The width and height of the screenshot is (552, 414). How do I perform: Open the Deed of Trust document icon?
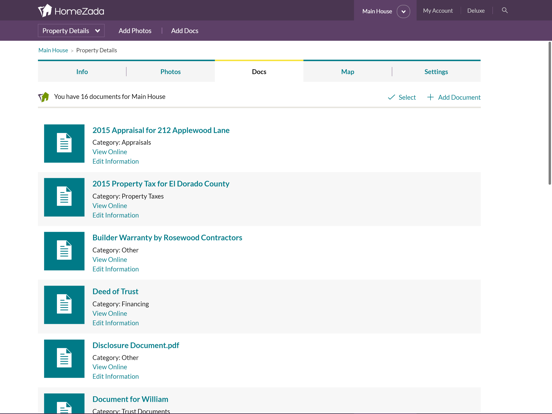tap(64, 305)
